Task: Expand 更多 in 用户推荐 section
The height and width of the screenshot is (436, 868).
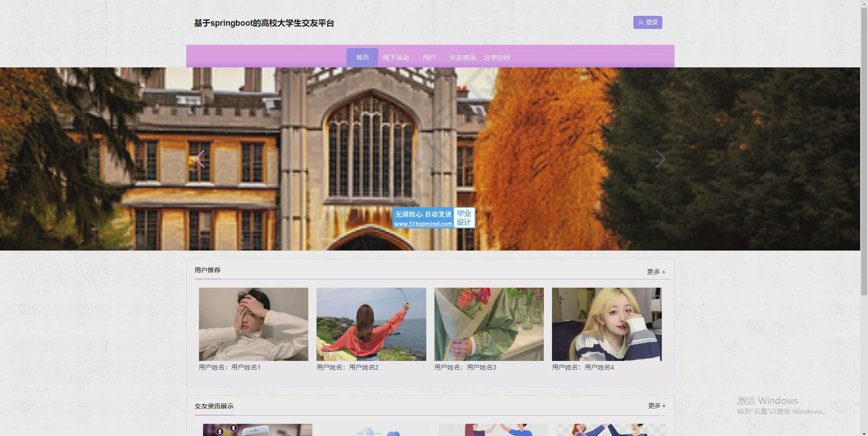Action: [x=656, y=272]
